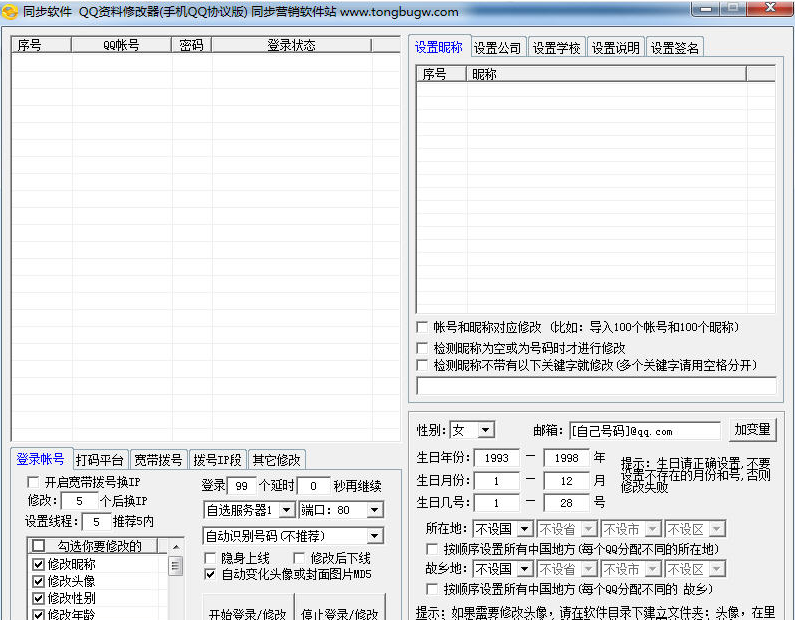The width and height of the screenshot is (795, 620).
Task: Click 修改 个后换IP count field
Action: pos(79,501)
